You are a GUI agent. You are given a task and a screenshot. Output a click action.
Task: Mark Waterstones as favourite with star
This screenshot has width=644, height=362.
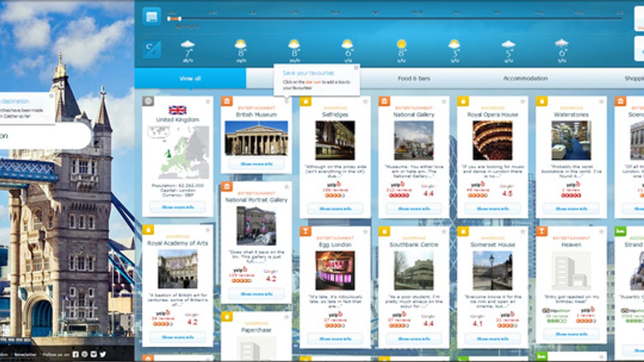(x=601, y=101)
